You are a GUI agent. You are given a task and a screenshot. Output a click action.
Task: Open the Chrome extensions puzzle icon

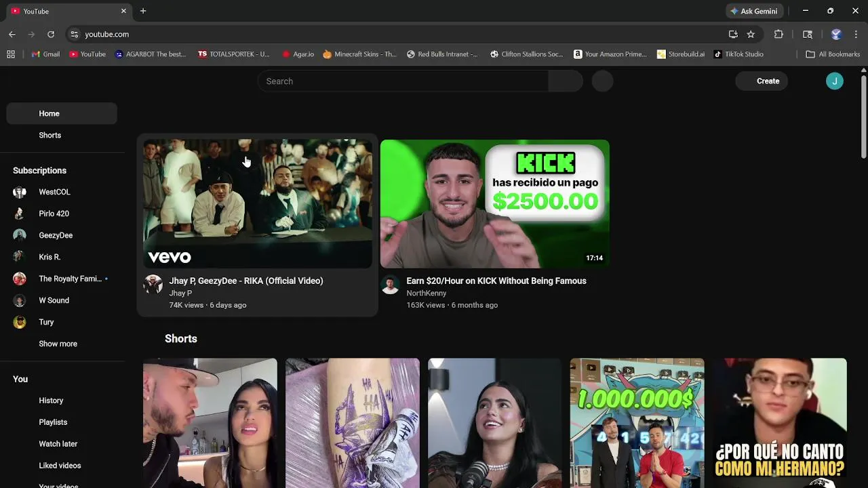click(778, 34)
